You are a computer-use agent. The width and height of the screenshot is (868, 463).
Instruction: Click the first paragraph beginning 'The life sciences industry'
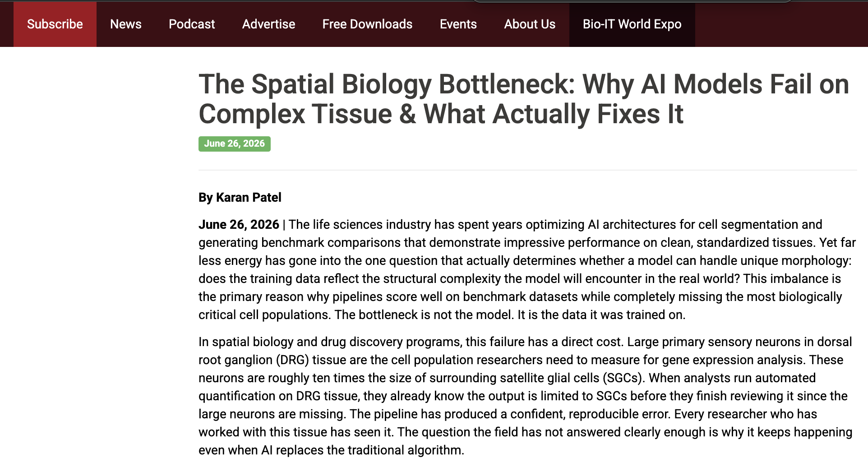click(527, 269)
